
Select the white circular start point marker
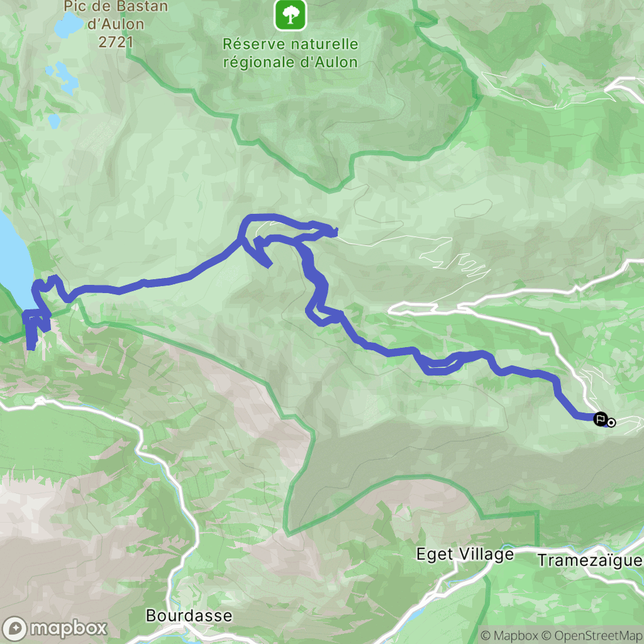tap(611, 422)
